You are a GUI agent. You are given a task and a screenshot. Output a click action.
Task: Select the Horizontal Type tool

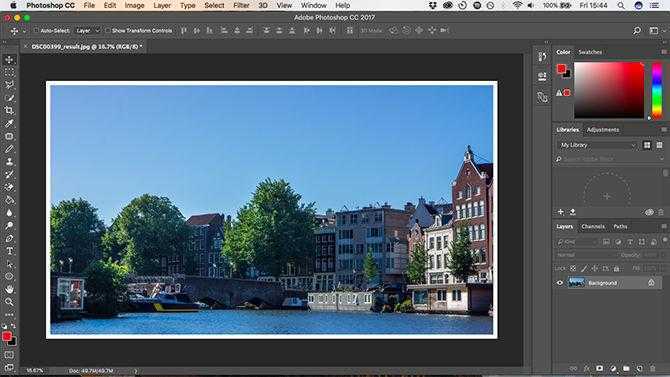[9, 251]
